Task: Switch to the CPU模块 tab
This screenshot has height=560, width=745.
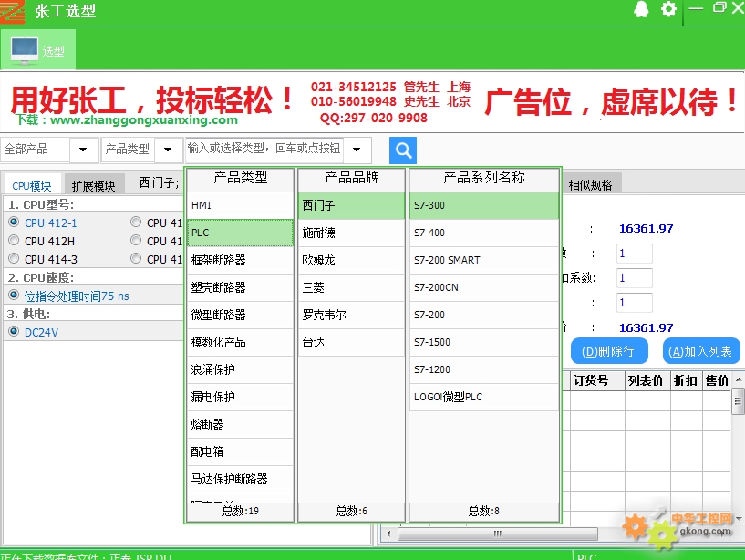Action: coord(32,185)
